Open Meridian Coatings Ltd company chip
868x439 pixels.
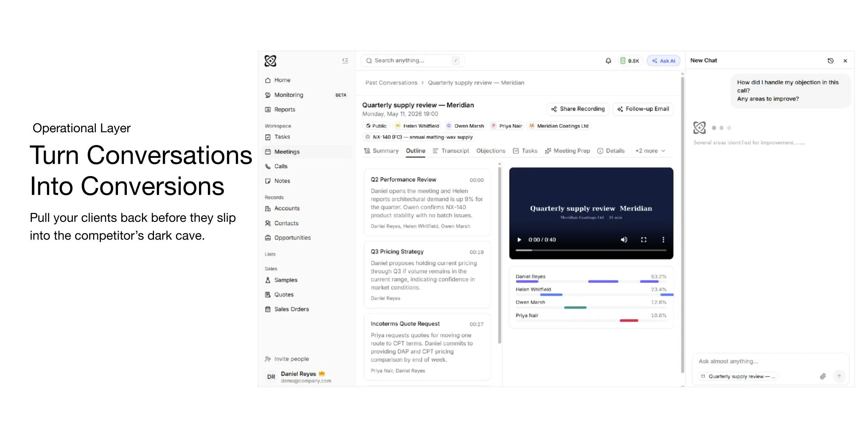559,126
